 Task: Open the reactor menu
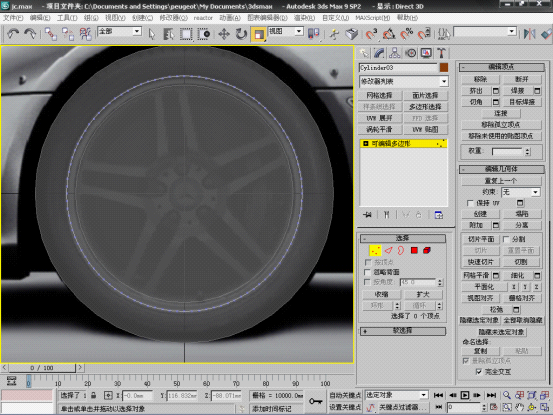[203, 18]
